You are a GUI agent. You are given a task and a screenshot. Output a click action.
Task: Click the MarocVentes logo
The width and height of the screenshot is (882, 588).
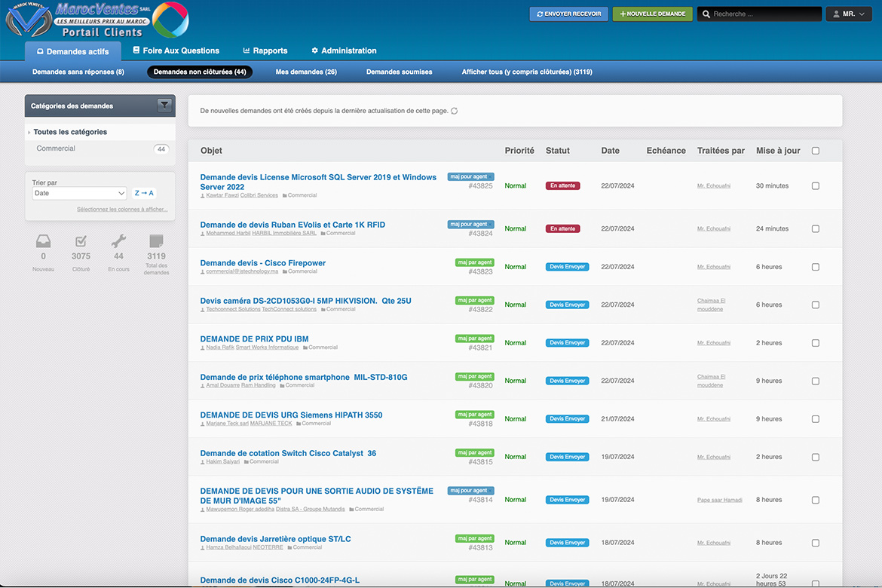pyautogui.click(x=96, y=20)
